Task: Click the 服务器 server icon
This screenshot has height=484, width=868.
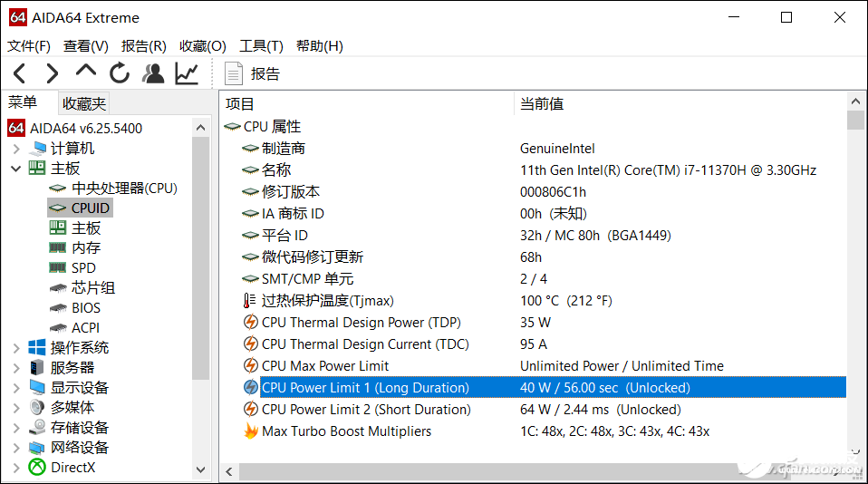Action: pyautogui.click(x=37, y=367)
